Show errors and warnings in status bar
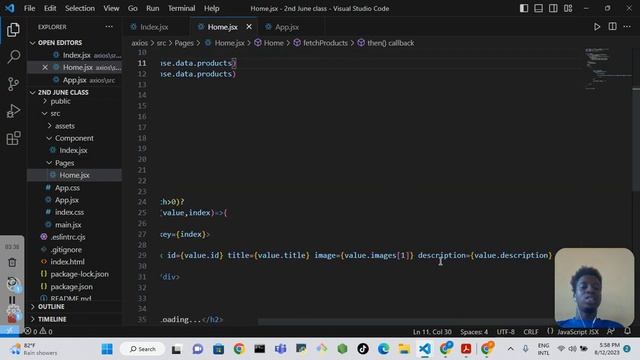This screenshot has width=640, height=360. pyautogui.click(x=38, y=331)
